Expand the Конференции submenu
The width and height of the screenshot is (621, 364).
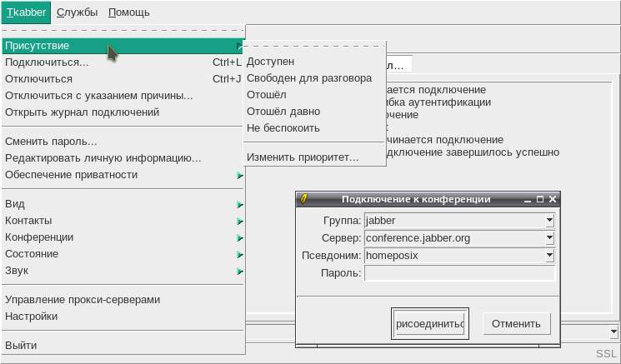point(123,237)
